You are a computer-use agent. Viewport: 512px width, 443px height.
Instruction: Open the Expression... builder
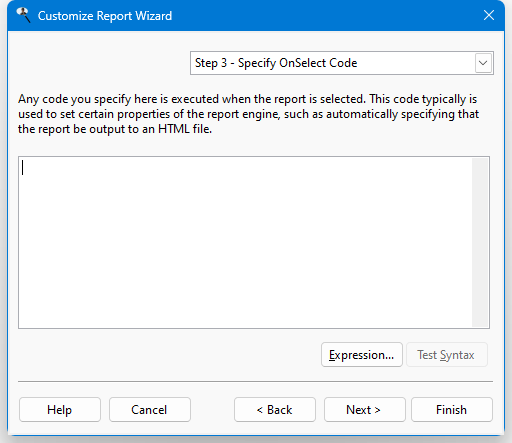[x=362, y=355]
